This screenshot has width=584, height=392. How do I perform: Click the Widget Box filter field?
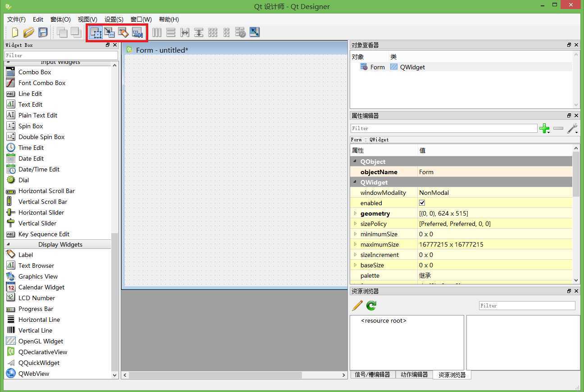(61, 55)
